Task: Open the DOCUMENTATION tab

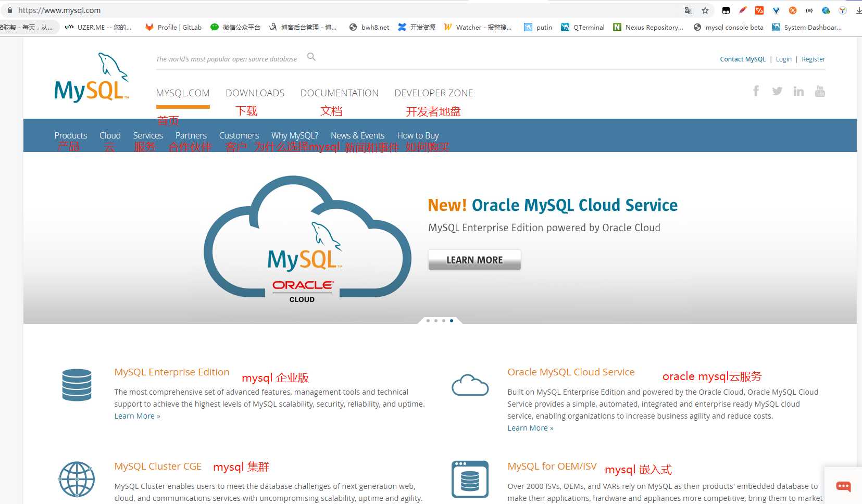Action: (x=340, y=93)
